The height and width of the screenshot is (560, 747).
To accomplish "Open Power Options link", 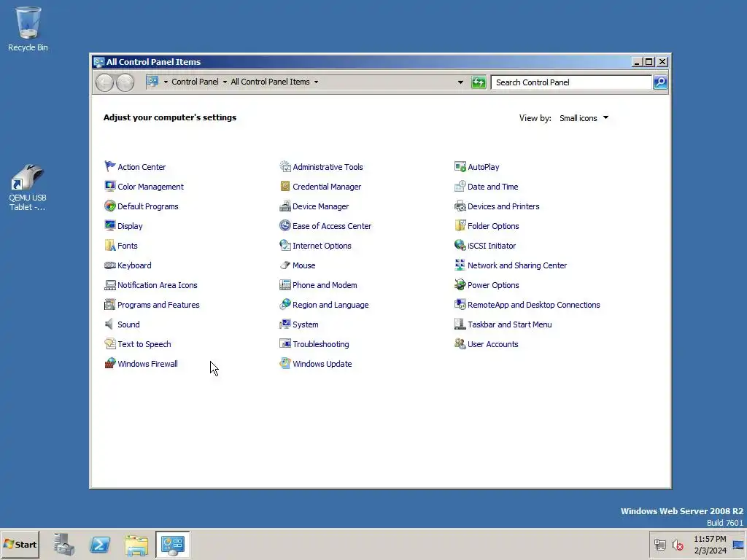I will coord(493,285).
